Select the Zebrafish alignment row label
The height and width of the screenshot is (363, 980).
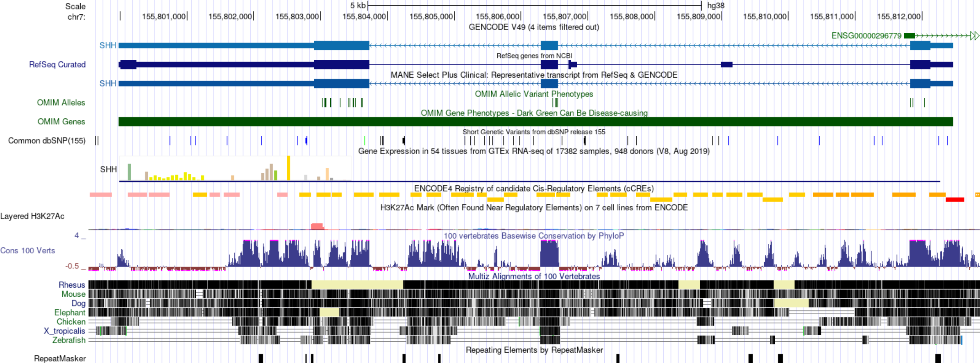[x=68, y=340]
